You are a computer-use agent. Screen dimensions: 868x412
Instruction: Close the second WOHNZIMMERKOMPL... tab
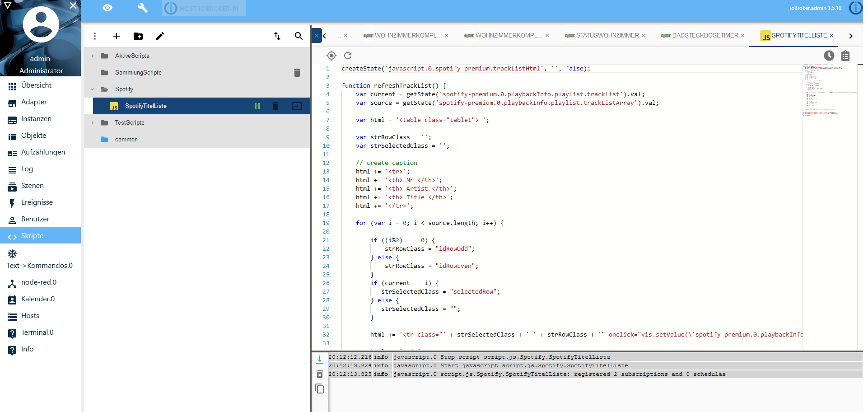click(x=547, y=35)
